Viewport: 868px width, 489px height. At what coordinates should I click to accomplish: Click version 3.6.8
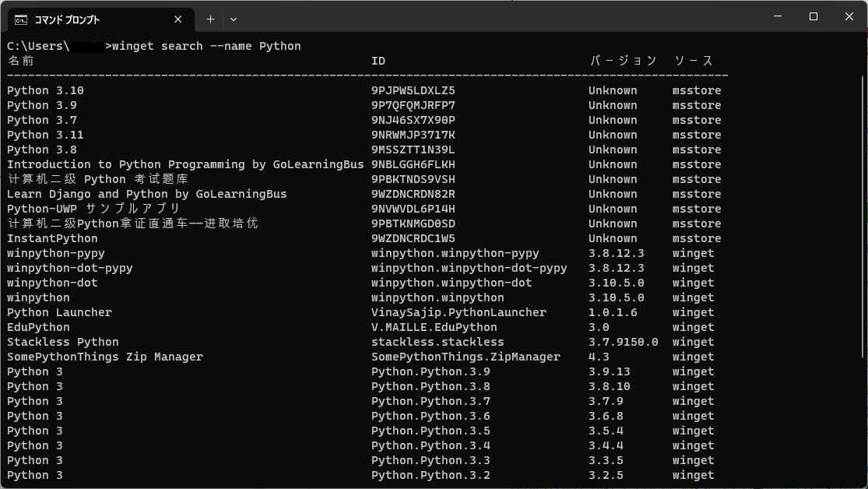[606, 417]
